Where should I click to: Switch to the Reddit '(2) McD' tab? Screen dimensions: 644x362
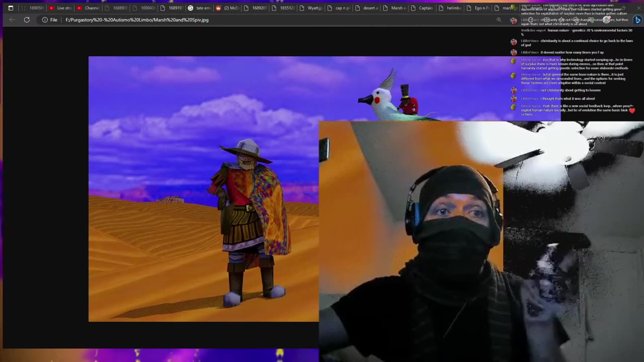click(x=227, y=8)
